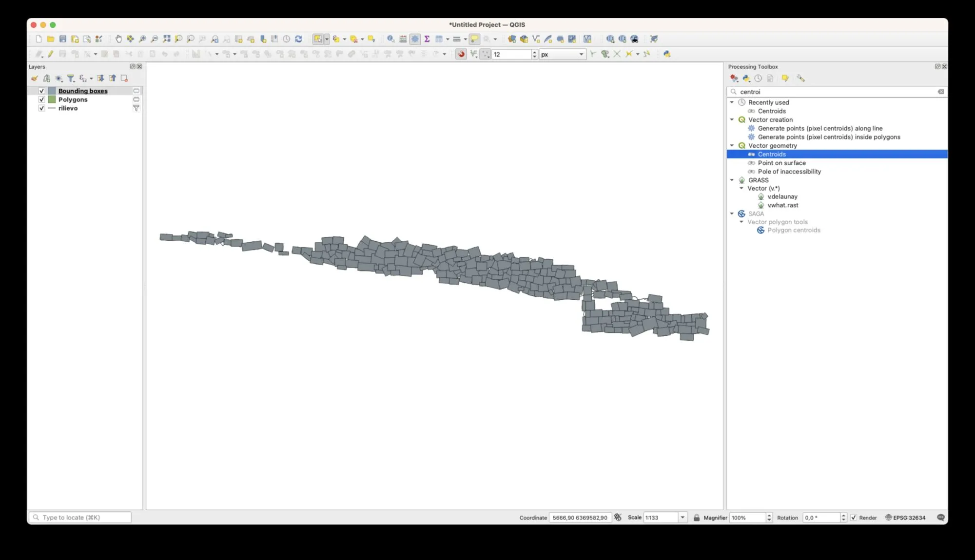Open the Processing Toolbox history clock icon
The width and height of the screenshot is (975, 560).
point(758,78)
